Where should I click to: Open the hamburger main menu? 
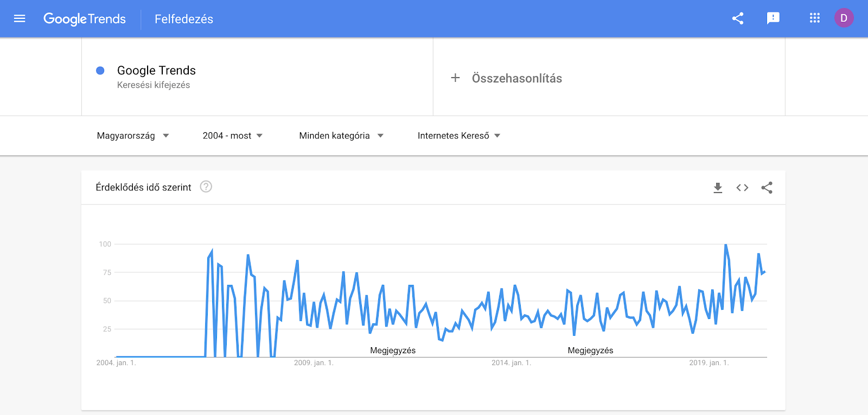click(20, 19)
